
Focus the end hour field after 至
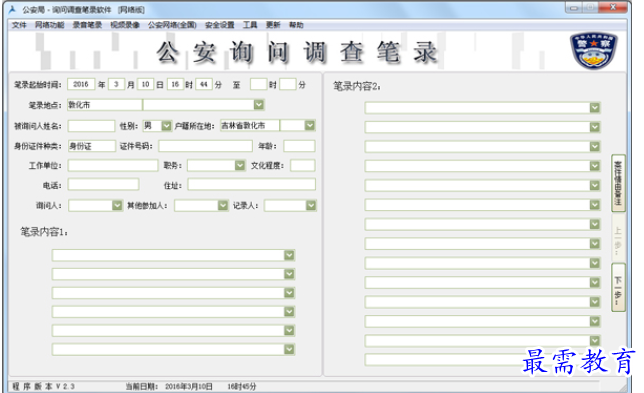click(258, 84)
